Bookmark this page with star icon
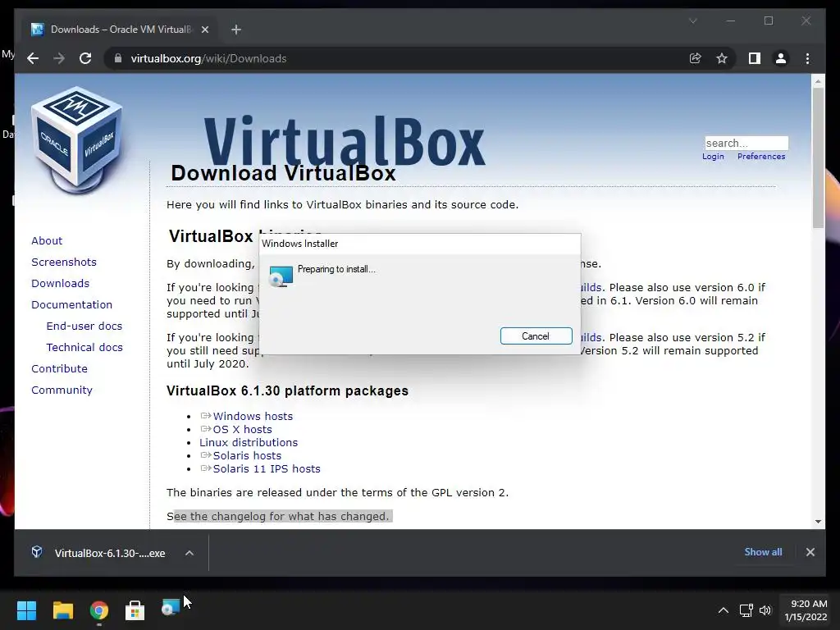 pos(722,58)
